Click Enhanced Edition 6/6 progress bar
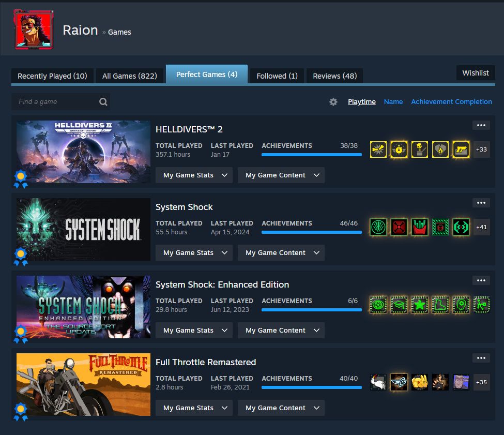The width and height of the screenshot is (504, 435). pyautogui.click(x=312, y=310)
